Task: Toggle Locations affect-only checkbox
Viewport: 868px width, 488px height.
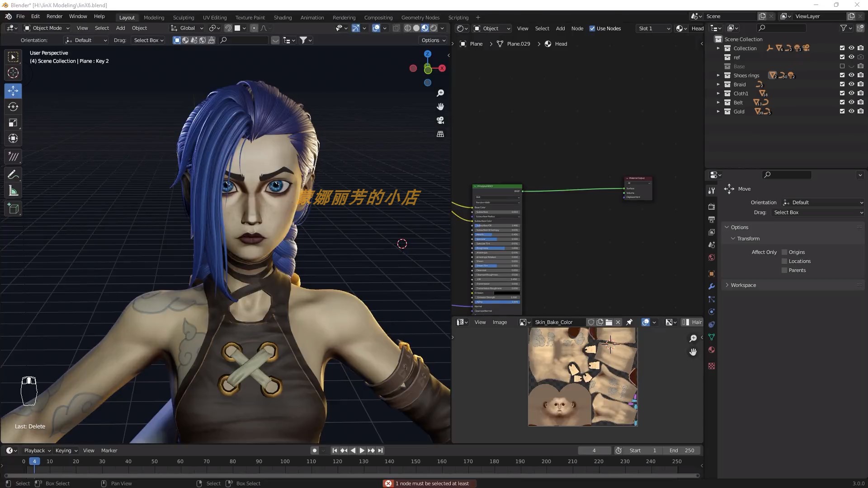Action: (784, 261)
